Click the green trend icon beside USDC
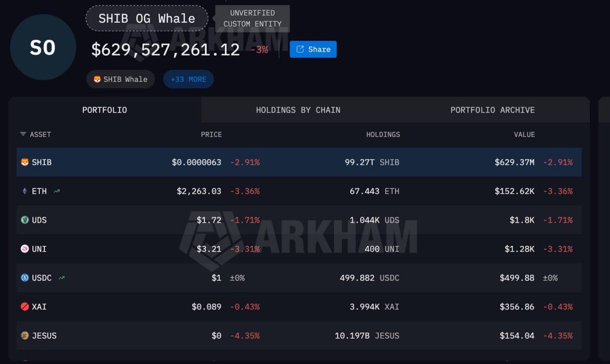The image size is (610, 364). (x=62, y=278)
